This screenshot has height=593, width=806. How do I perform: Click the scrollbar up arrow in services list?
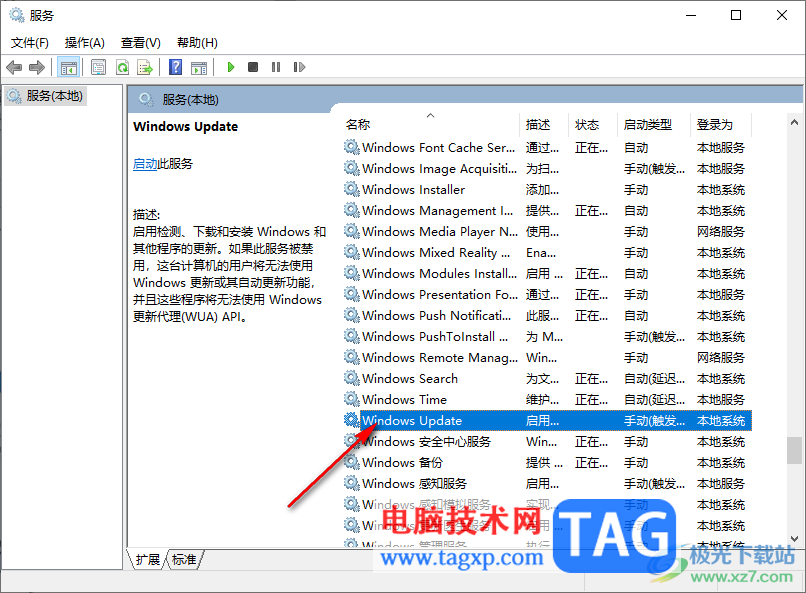(x=794, y=122)
